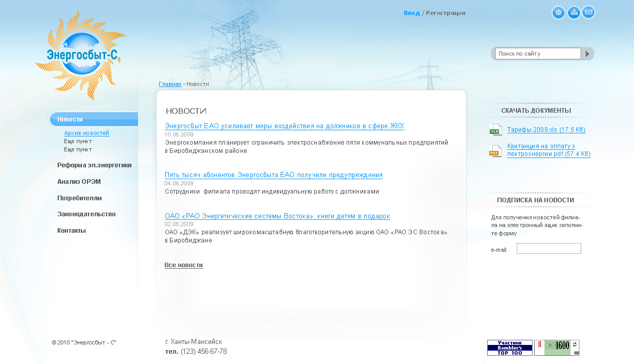Open книги детям в подарок headline
634x364 pixels.
277,216
